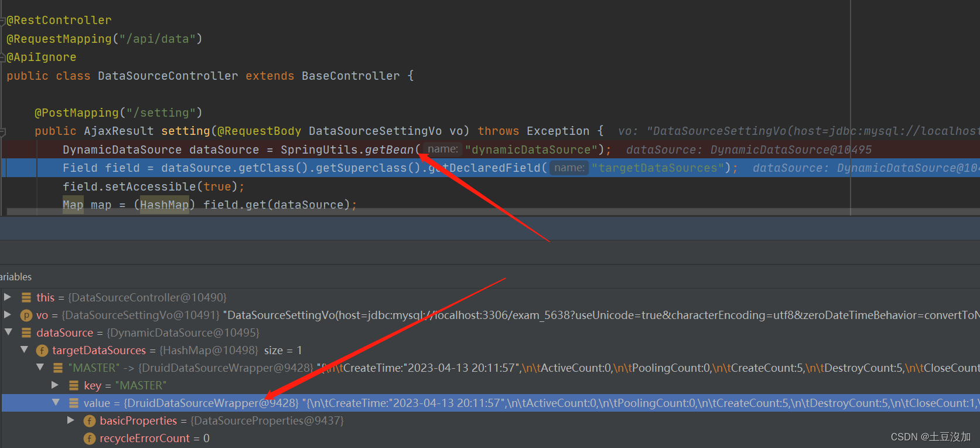Image resolution: width=980 pixels, height=448 pixels.
Task: Click the field icon of targetDataSources
Action: 42,351
